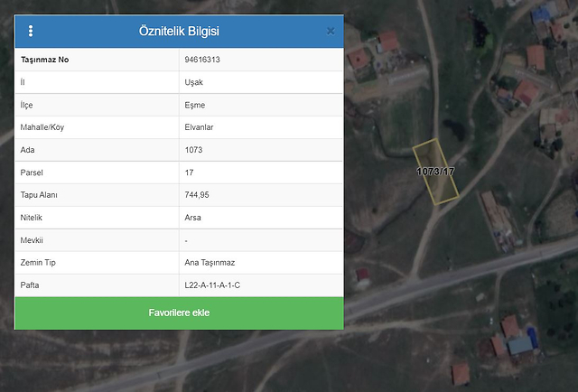
Task: Click the 1073/17 parcel label on map
Action: coord(435,171)
